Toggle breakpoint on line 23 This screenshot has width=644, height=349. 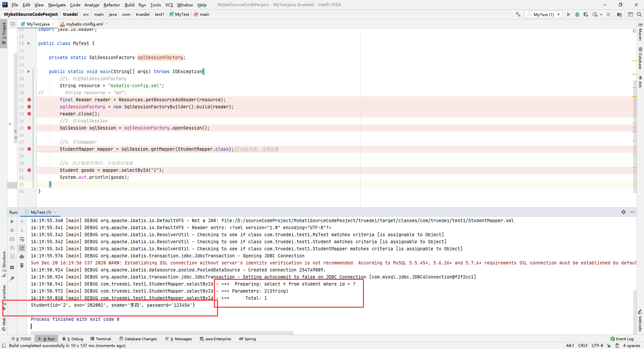click(29, 114)
